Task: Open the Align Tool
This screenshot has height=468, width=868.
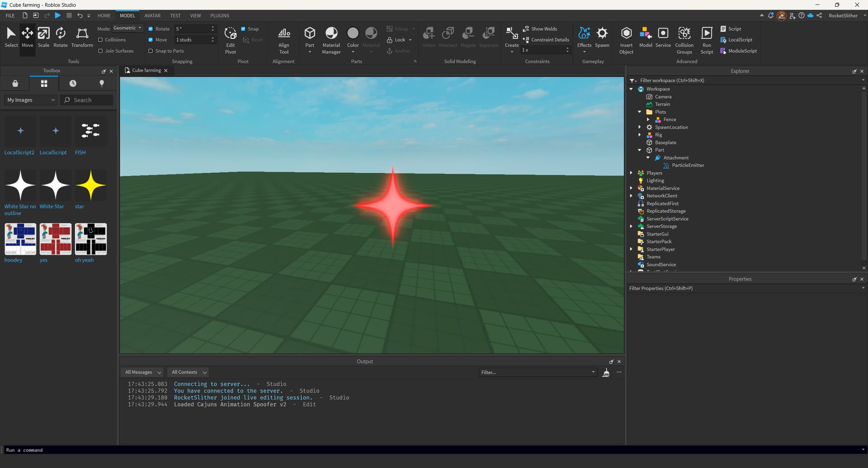Action: (284, 38)
